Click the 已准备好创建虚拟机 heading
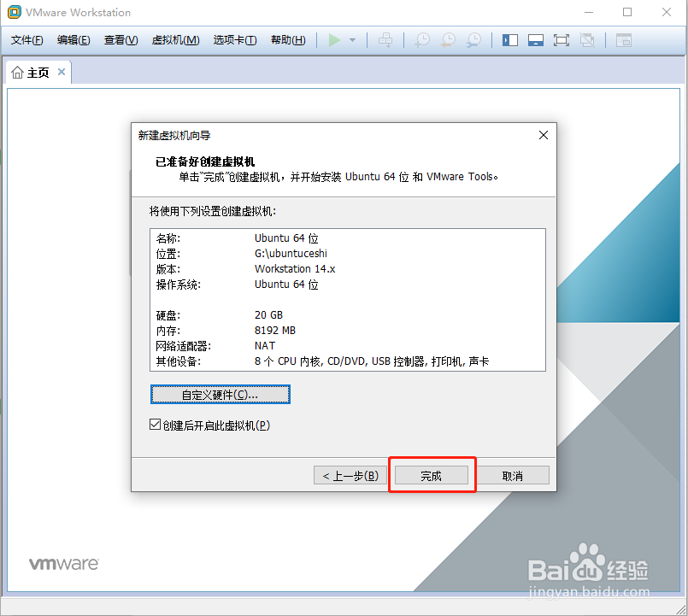The image size is (688, 616). pyautogui.click(x=205, y=161)
